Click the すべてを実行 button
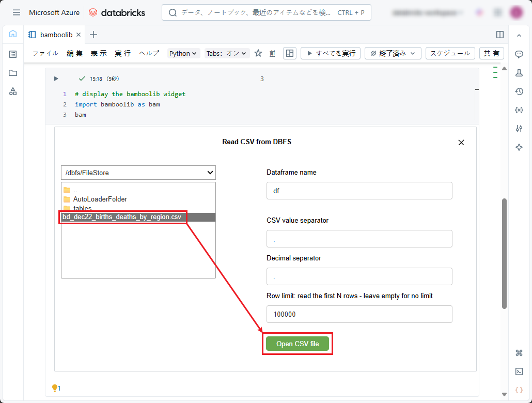 [331, 53]
